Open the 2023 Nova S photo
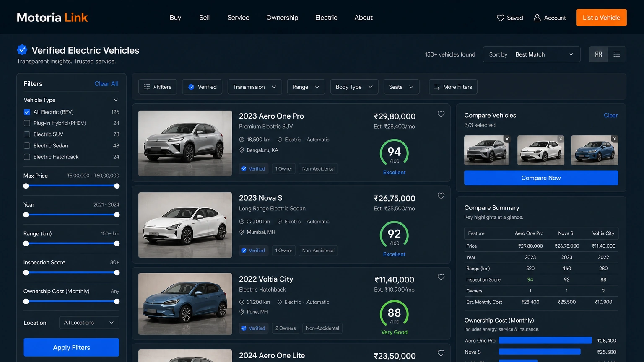The height and width of the screenshot is (362, 644). tap(185, 225)
